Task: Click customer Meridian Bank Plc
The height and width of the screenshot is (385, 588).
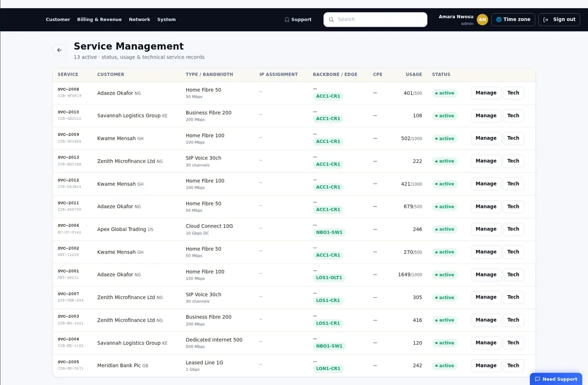Action: [119, 365]
